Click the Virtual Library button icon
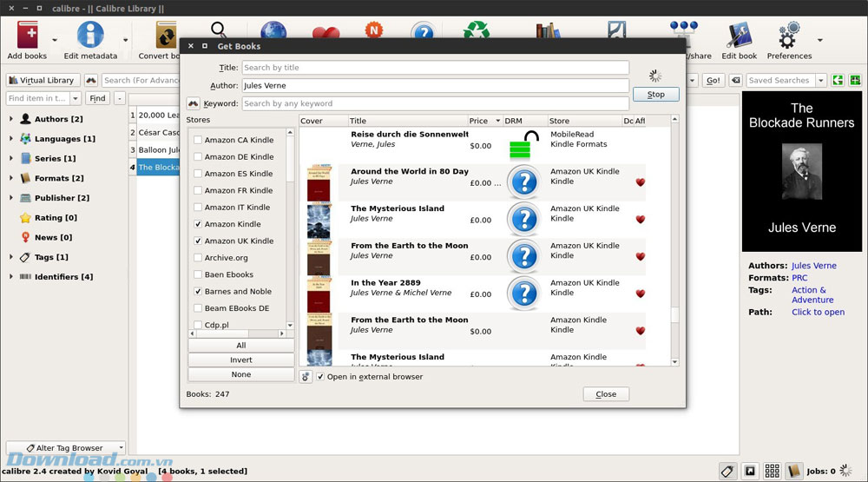The width and height of the screenshot is (868, 482). 13,80
